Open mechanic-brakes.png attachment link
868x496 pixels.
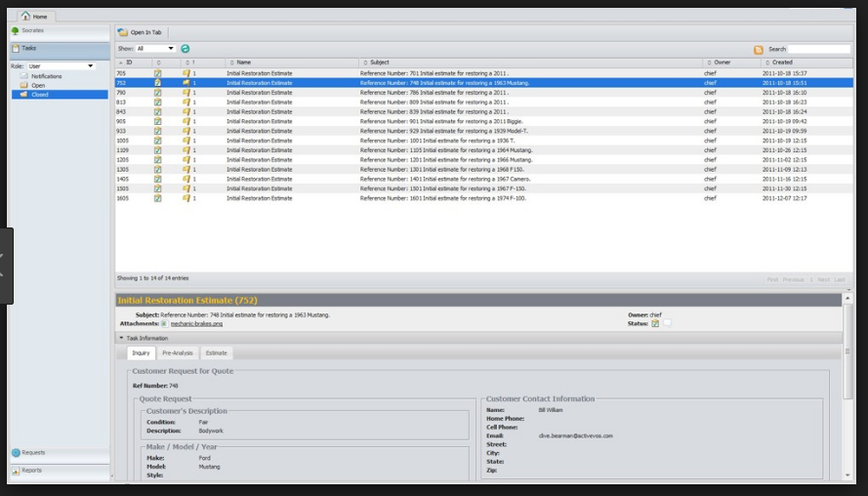pos(196,324)
